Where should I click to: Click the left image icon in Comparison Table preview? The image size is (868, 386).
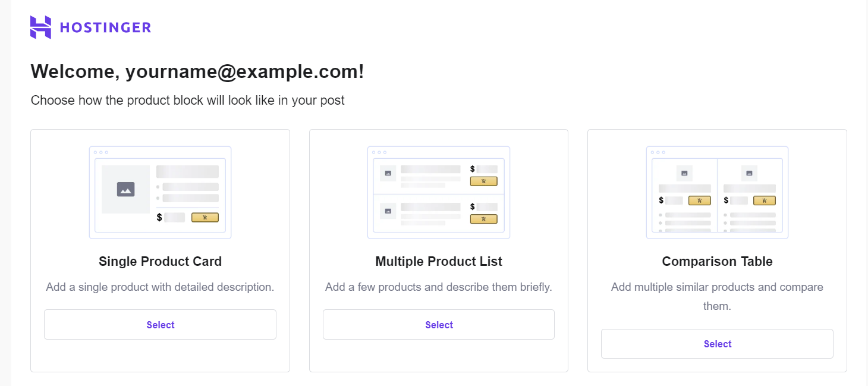[x=684, y=172]
